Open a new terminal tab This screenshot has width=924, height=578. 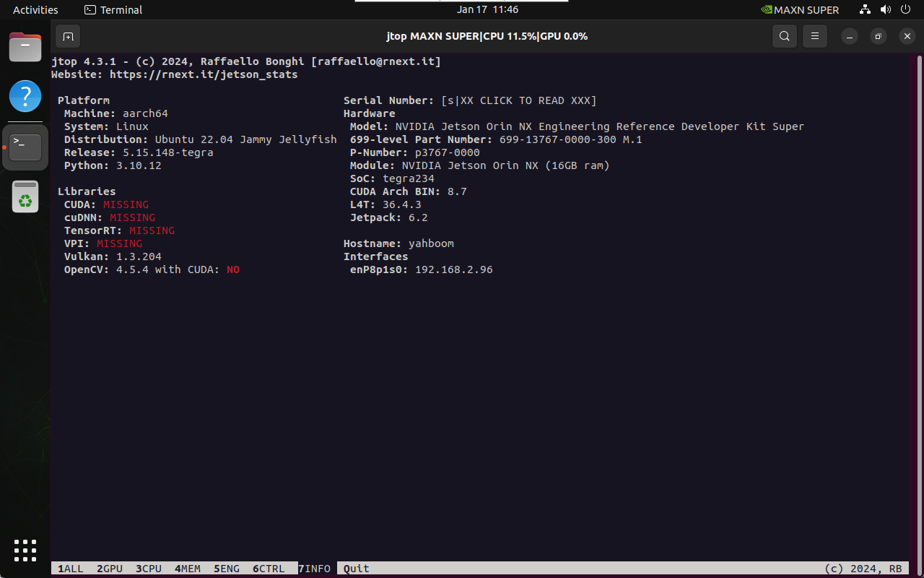click(x=68, y=36)
